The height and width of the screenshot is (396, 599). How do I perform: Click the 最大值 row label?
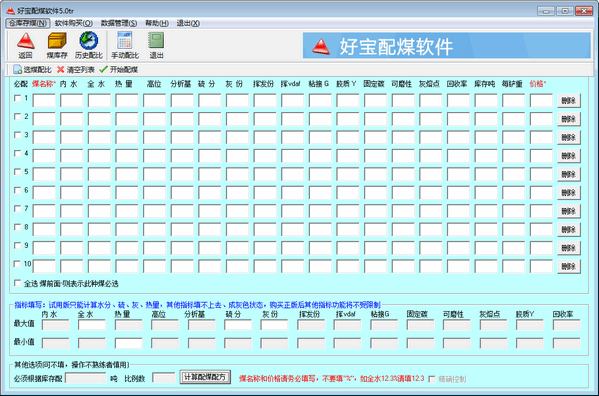(24, 324)
